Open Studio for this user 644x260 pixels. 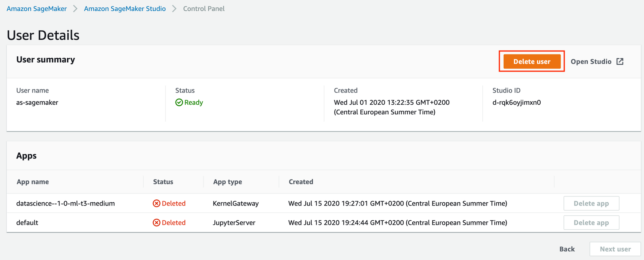point(591,62)
